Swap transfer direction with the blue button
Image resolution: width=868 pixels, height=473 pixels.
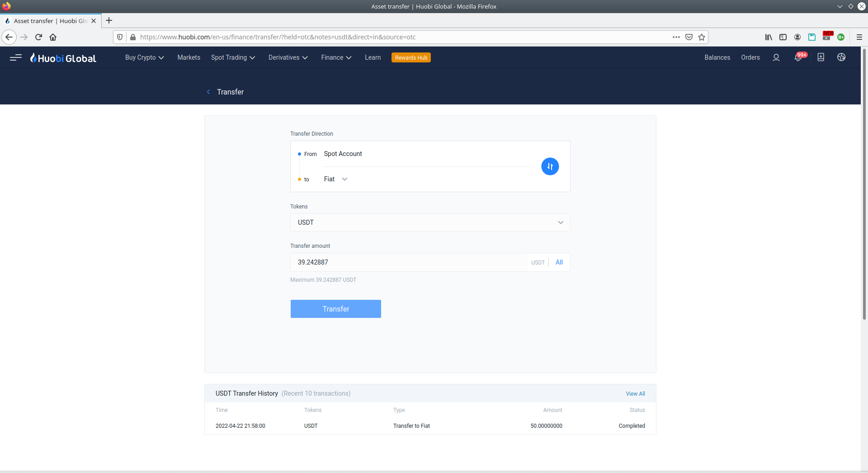click(550, 166)
